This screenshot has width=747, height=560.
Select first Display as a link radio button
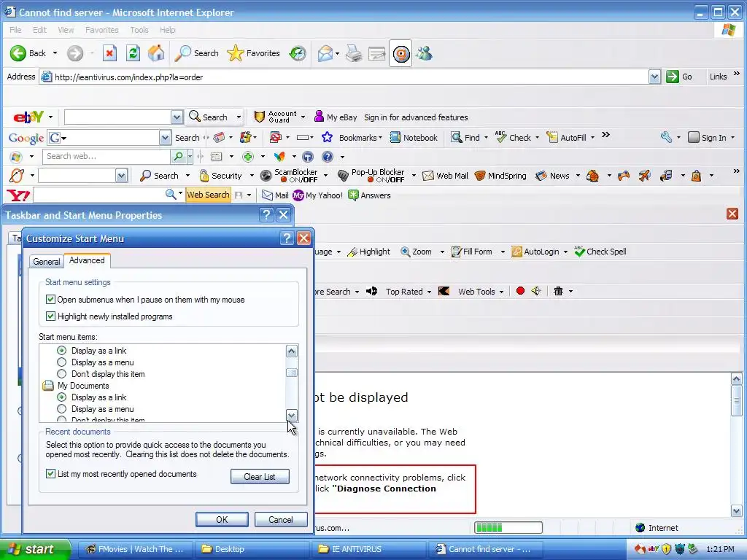[61, 350]
